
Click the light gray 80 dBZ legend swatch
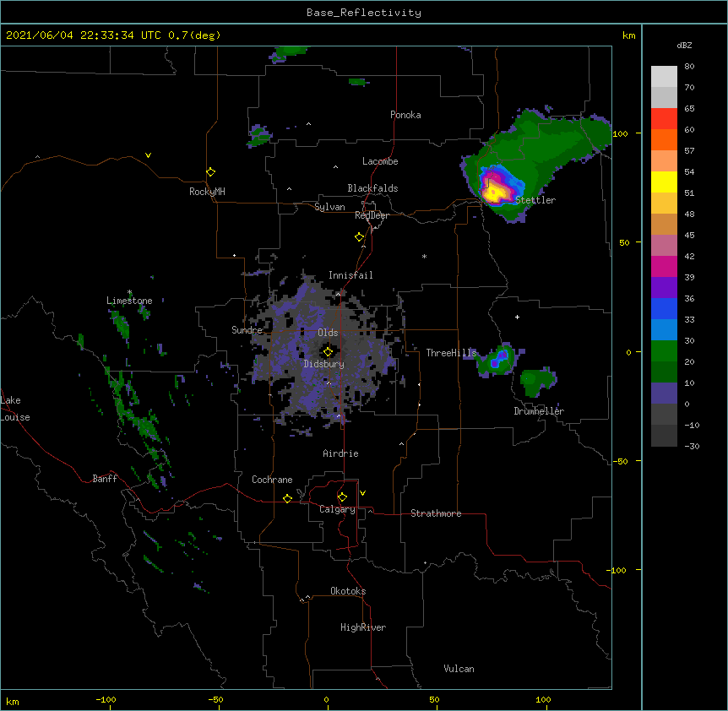(x=664, y=77)
